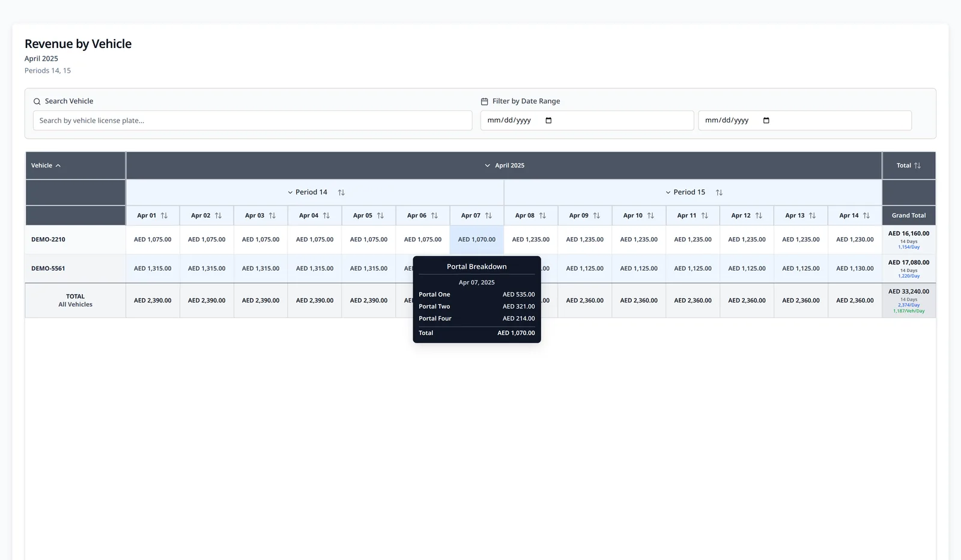Open the start date calendar picker icon
Screen dimensions: 961x560
click(548, 121)
